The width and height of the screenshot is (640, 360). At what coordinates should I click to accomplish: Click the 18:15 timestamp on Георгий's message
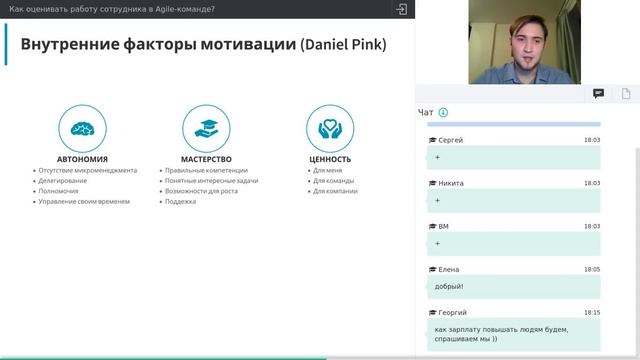[592, 313]
